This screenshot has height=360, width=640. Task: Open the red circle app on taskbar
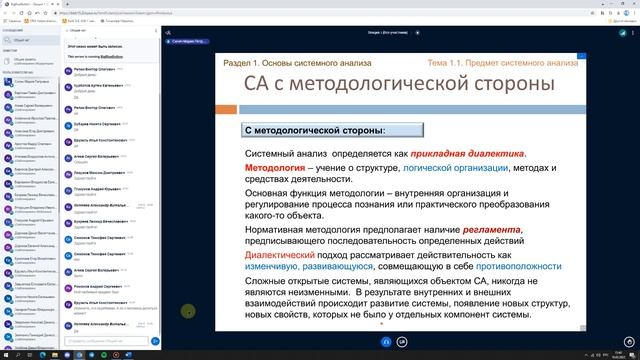click(116, 355)
